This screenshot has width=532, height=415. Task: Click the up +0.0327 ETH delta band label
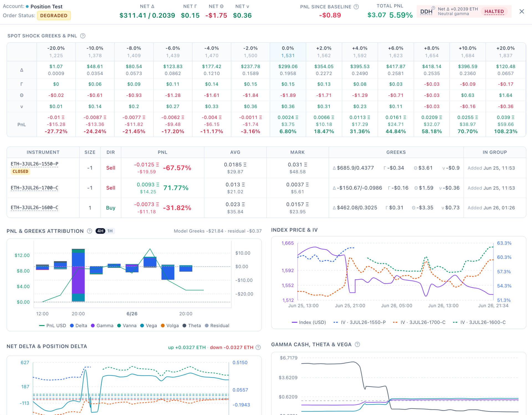pyautogui.click(x=187, y=347)
